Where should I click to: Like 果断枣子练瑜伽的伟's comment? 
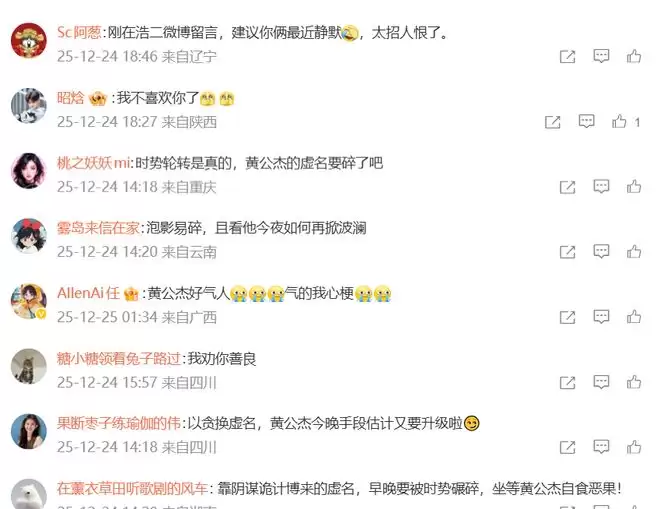[634, 447]
